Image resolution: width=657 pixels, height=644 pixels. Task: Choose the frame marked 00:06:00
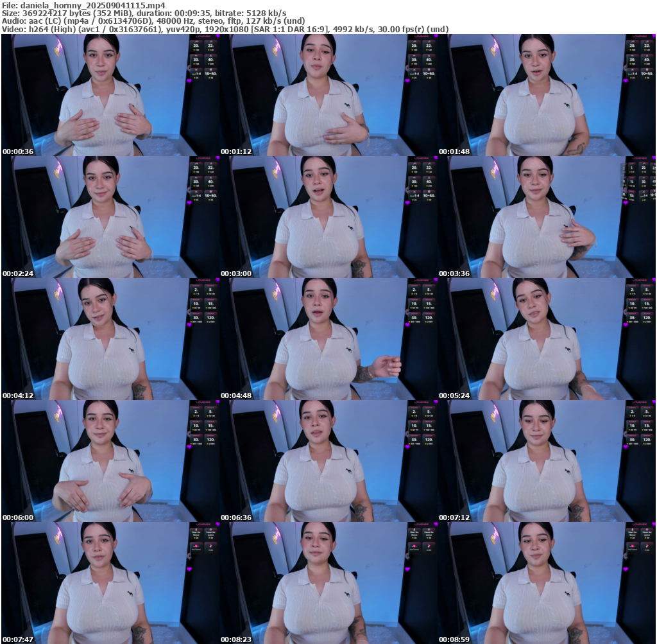110,461
